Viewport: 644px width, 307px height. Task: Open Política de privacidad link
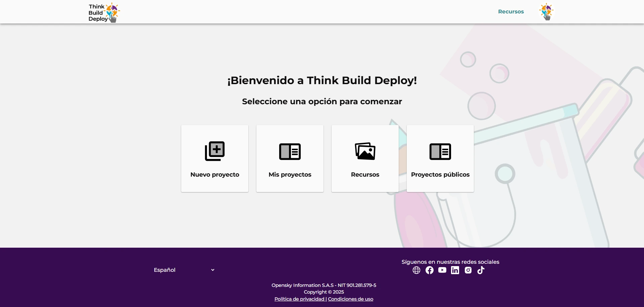point(299,299)
